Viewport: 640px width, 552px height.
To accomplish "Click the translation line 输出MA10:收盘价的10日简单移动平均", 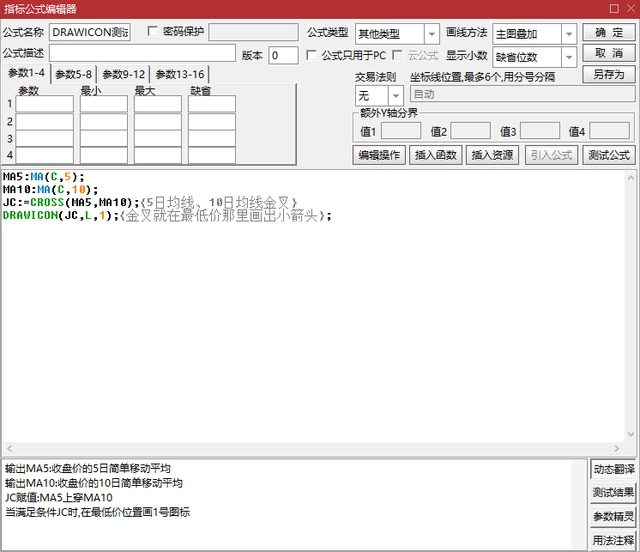I will pos(94,483).
